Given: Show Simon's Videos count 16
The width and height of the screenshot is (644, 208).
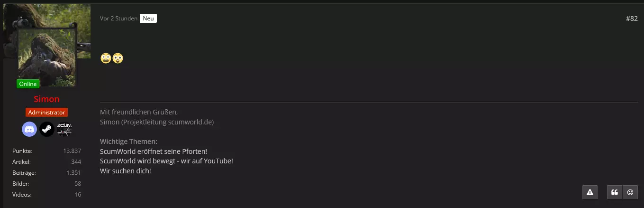Looking at the screenshot, I should (77, 195).
